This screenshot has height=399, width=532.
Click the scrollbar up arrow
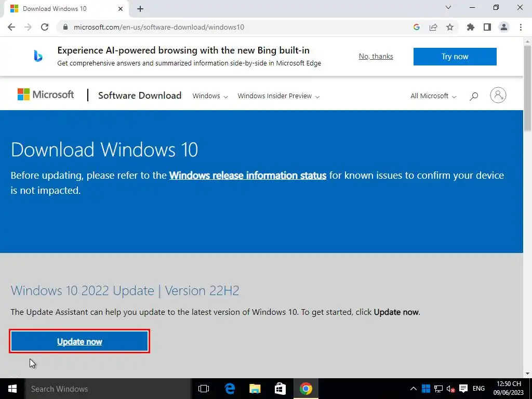528,41
